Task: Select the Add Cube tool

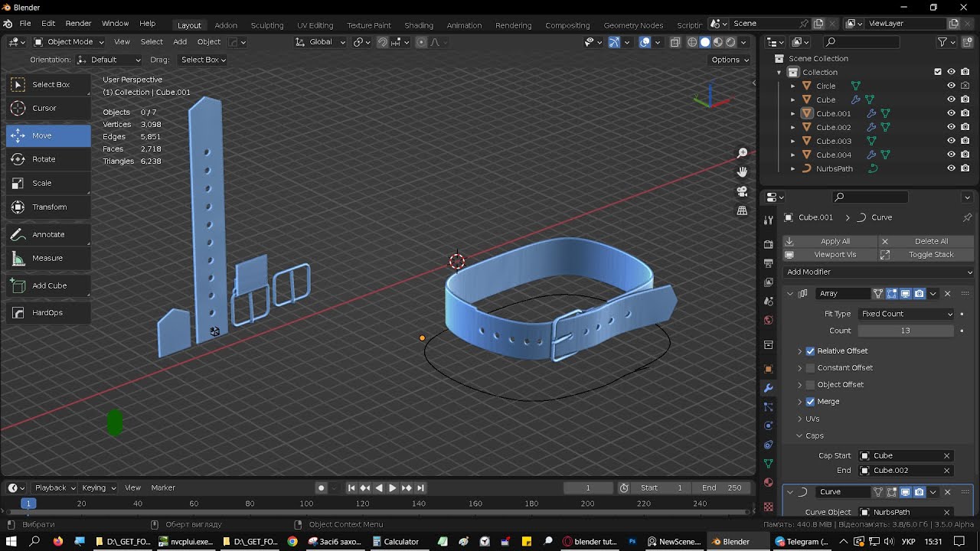Action: point(48,285)
